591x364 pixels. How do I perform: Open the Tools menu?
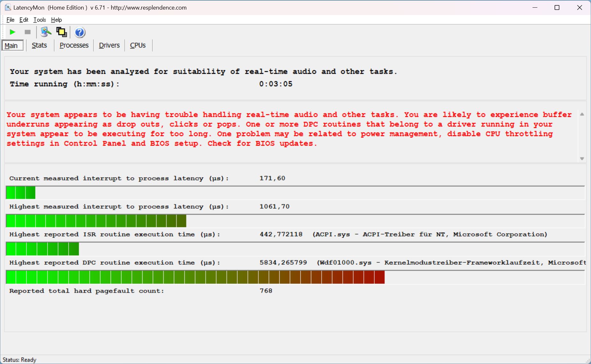40,20
